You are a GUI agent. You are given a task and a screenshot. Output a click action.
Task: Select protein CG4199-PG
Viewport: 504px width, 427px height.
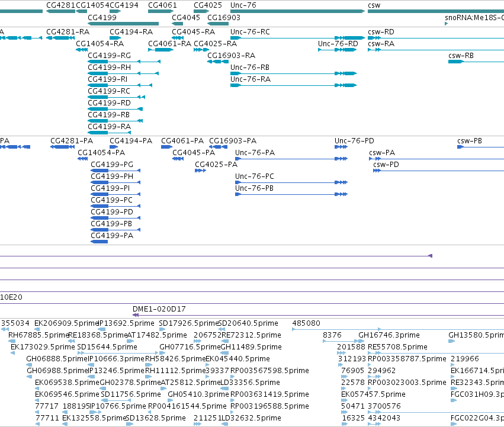(115, 171)
